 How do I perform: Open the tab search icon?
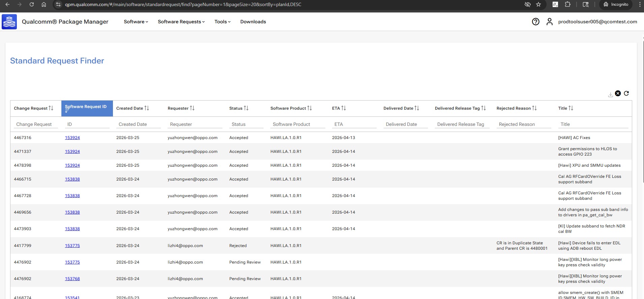click(x=586, y=4)
